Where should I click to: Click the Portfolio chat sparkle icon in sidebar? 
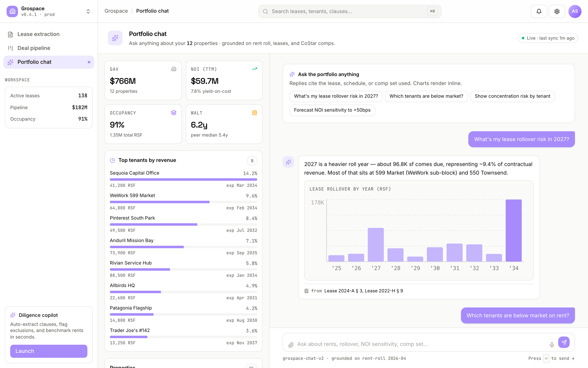(10, 62)
